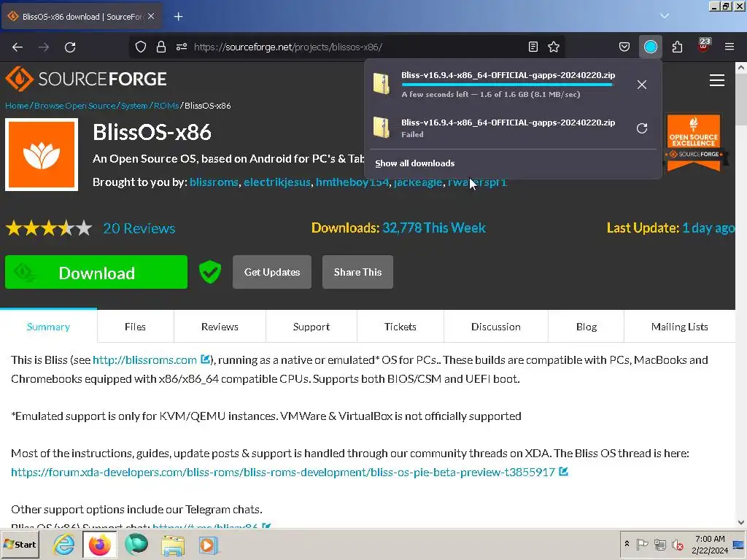Open tracking protection shield icon
747x560 pixels.
click(141, 47)
